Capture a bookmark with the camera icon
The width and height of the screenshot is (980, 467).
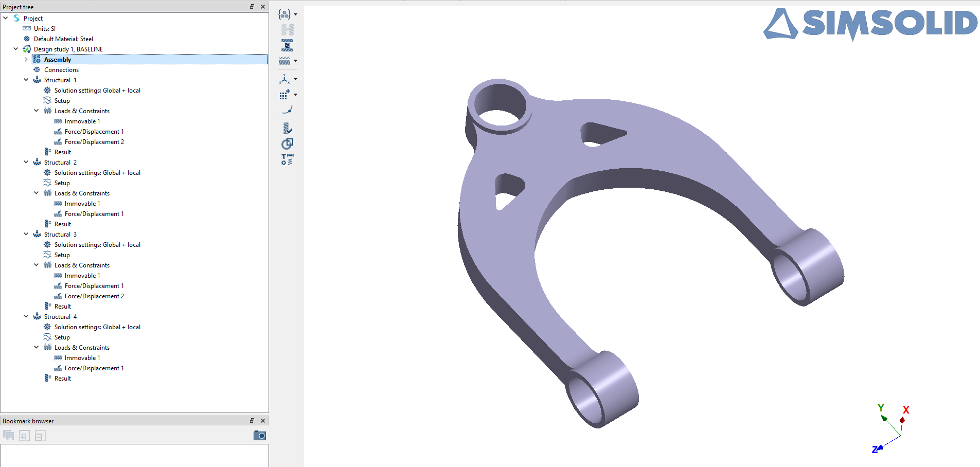(260, 436)
